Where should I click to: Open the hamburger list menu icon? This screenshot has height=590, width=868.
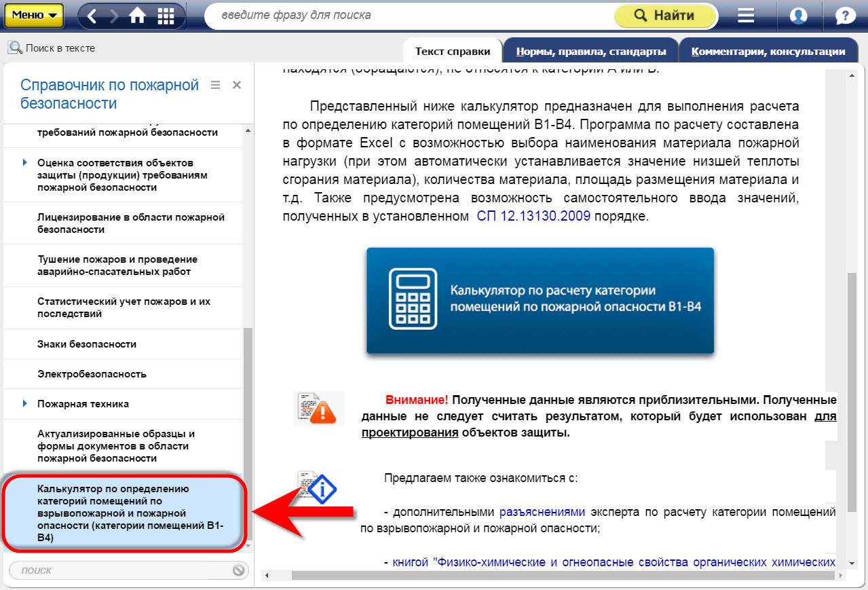[747, 16]
